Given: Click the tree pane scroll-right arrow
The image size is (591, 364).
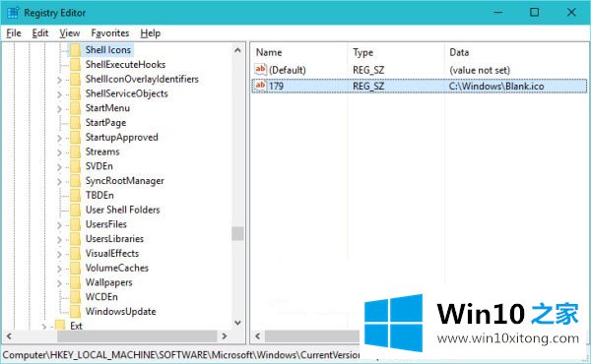Looking at the screenshot, I should tap(225, 335).
